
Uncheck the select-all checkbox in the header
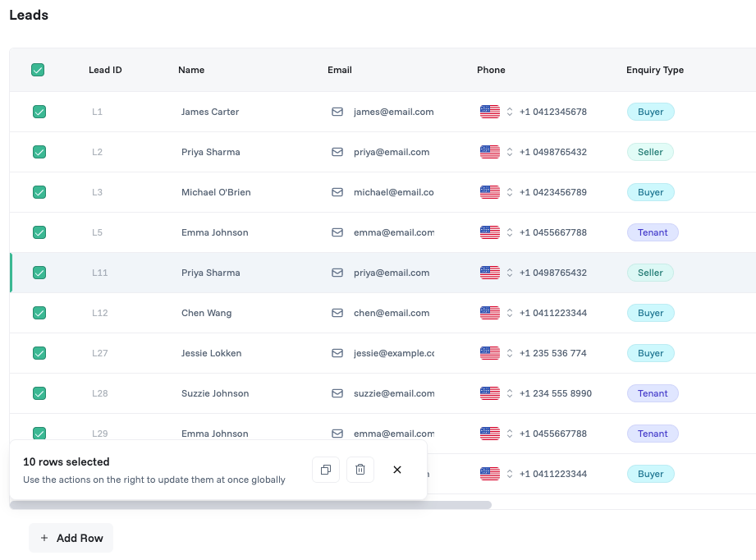point(38,70)
